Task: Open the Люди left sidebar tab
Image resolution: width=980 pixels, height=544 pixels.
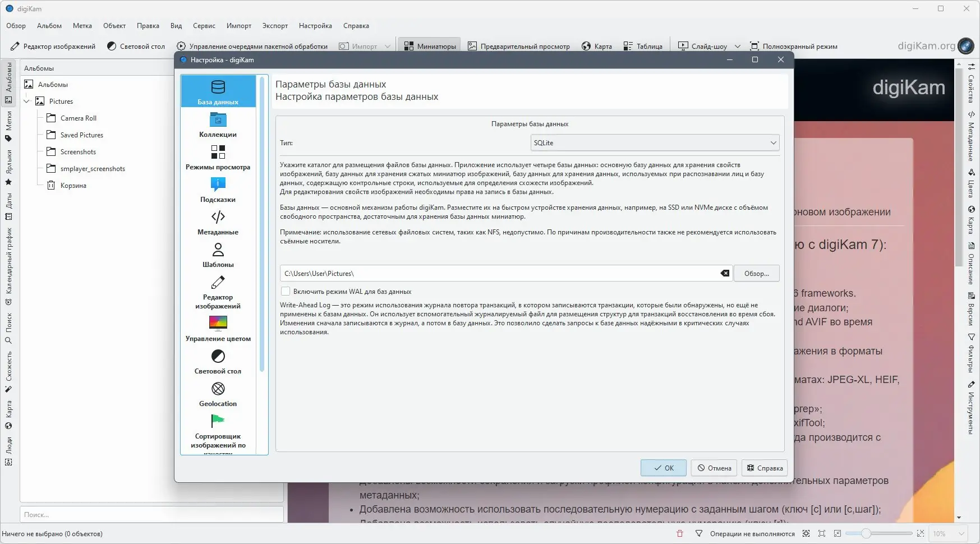Action: [x=8, y=451]
